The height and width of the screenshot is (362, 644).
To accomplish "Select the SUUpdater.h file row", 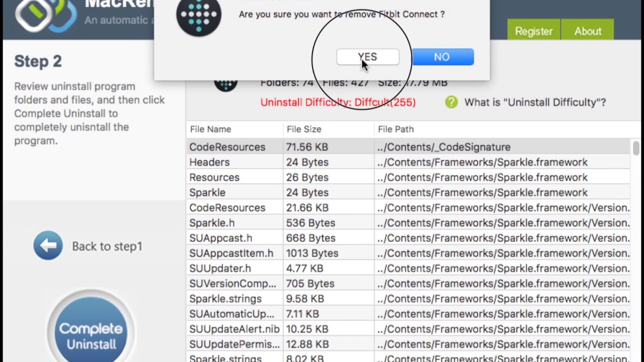I will (409, 268).
